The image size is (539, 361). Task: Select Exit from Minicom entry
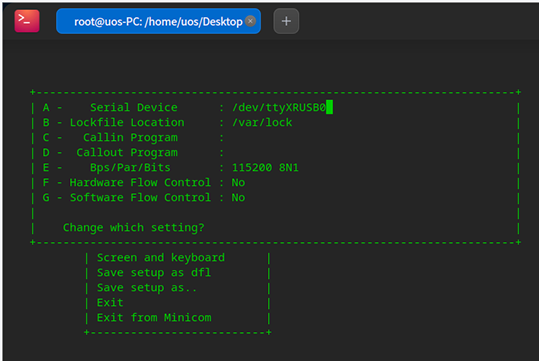(x=154, y=318)
